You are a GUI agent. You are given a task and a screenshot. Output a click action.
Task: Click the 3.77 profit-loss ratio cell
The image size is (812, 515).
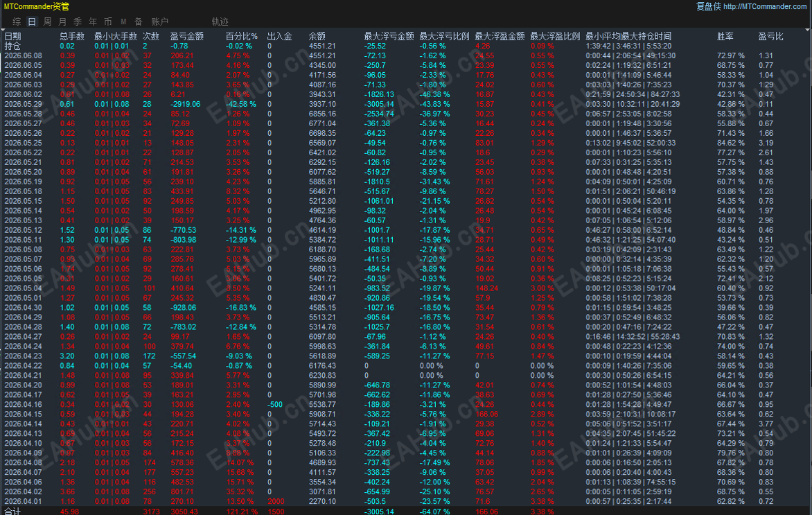pyautogui.click(x=766, y=424)
